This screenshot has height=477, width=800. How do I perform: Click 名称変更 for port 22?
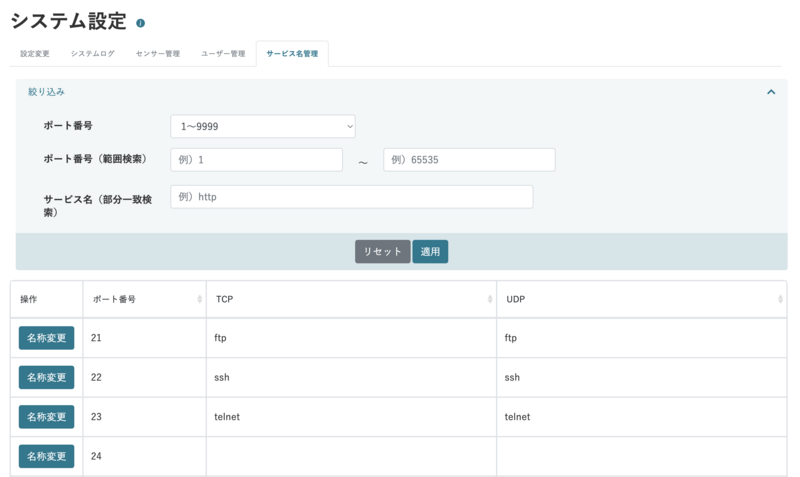point(46,377)
